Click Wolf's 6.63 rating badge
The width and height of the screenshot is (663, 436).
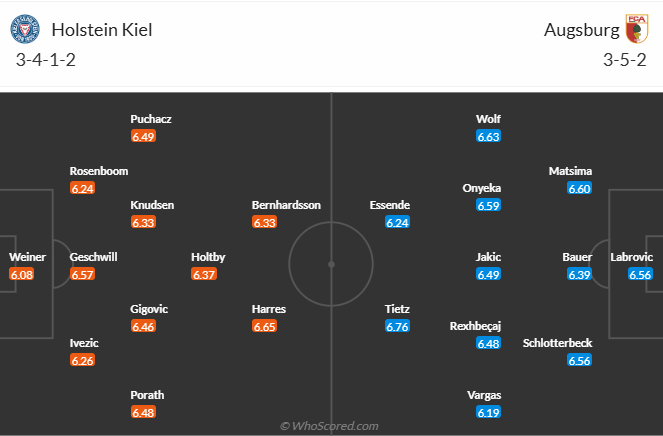tap(488, 136)
